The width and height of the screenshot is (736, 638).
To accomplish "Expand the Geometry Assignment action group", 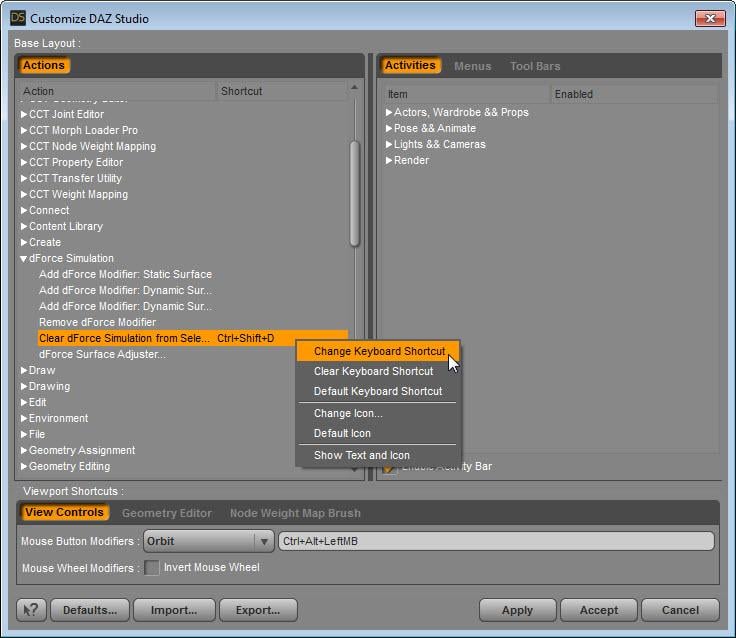I will click(x=23, y=450).
